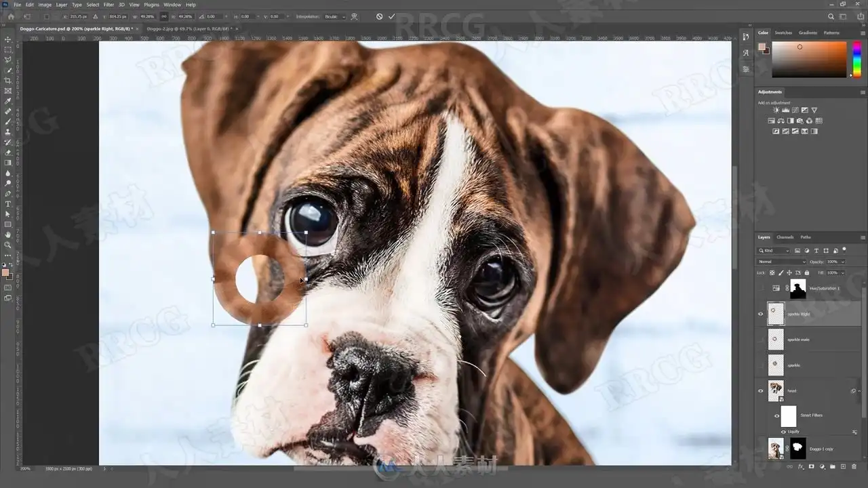Delete layer with the trash icon
Viewport: 868px width, 488px height.
pyautogui.click(x=854, y=466)
